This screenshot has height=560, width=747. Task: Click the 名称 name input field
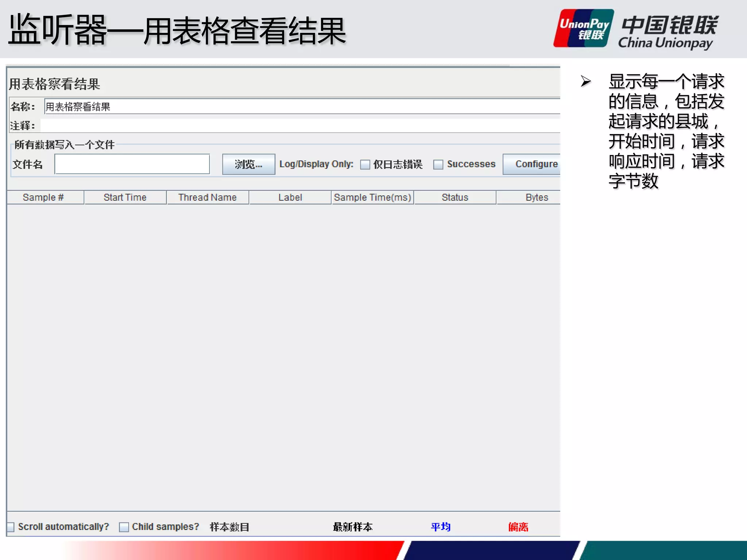pyautogui.click(x=302, y=106)
